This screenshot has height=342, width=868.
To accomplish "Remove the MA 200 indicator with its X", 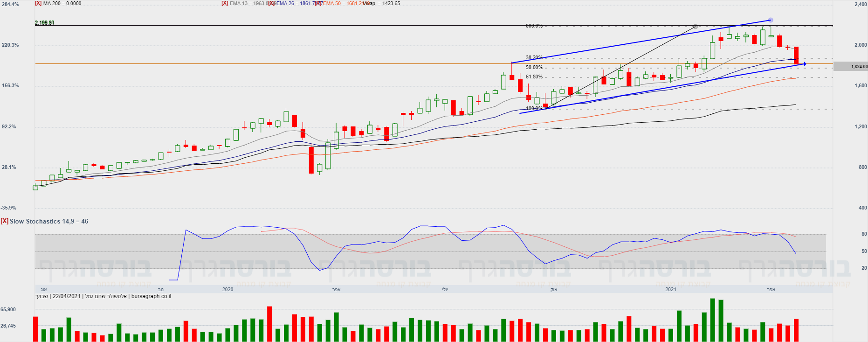I will [38, 3].
